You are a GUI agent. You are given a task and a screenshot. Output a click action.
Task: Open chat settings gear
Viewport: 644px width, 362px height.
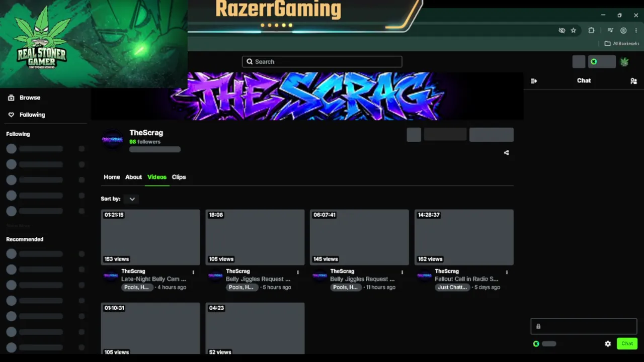pos(608,344)
